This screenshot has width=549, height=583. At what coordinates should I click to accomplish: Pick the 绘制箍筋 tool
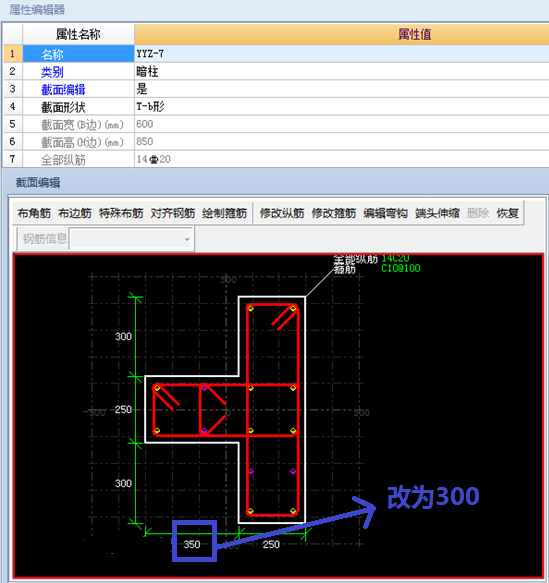point(225,213)
